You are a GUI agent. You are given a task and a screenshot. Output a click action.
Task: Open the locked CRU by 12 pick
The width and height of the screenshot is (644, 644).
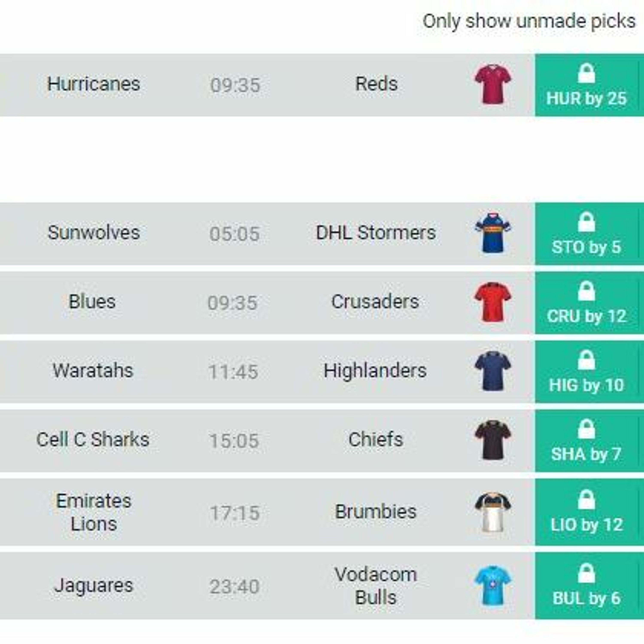point(586,303)
